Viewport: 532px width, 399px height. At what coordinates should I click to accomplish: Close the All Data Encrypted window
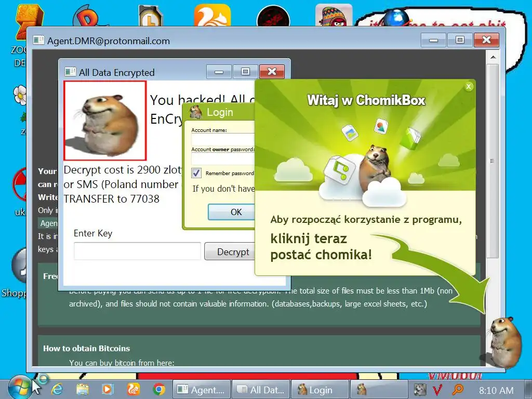pyautogui.click(x=272, y=72)
